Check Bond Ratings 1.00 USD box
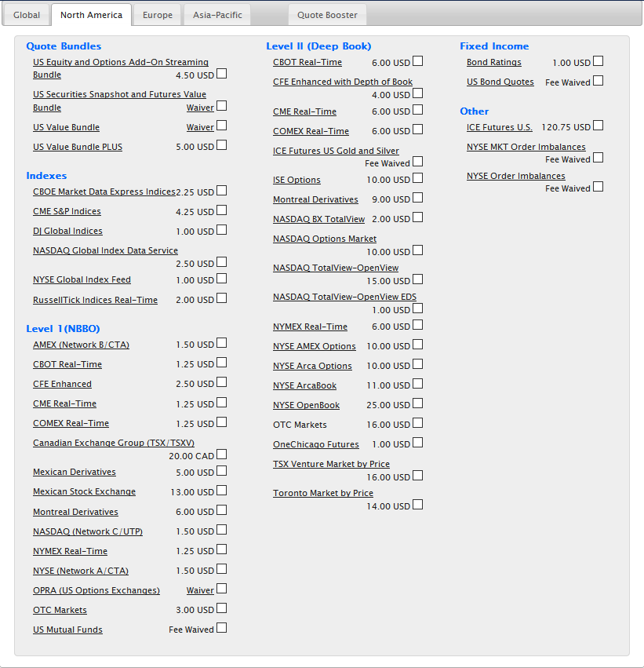The height and width of the screenshot is (668, 644). tap(598, 61)
